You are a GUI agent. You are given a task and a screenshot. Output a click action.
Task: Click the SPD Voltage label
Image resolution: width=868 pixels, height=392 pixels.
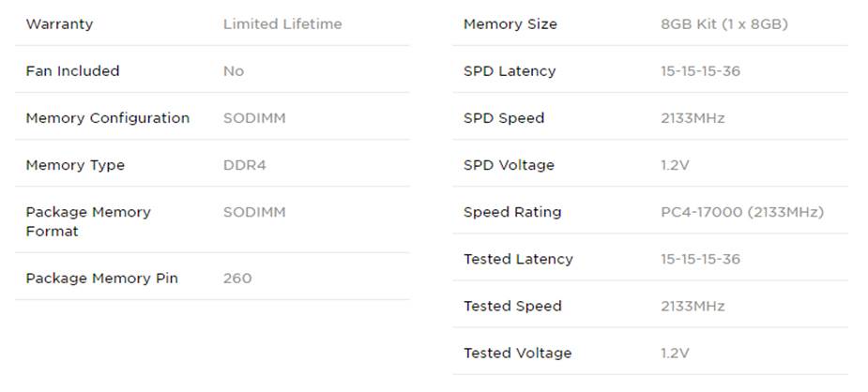click(x=509, y=165)
